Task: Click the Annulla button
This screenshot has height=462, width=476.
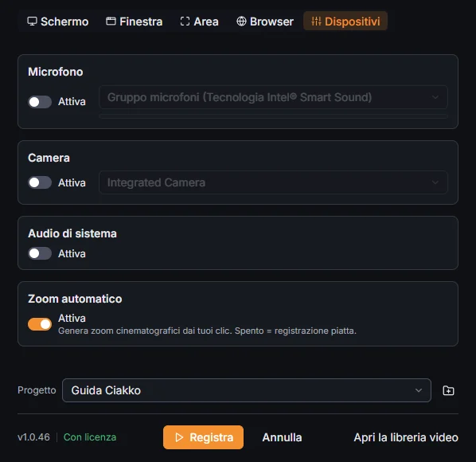Action: pyautogui.click(x=282, y=437)
